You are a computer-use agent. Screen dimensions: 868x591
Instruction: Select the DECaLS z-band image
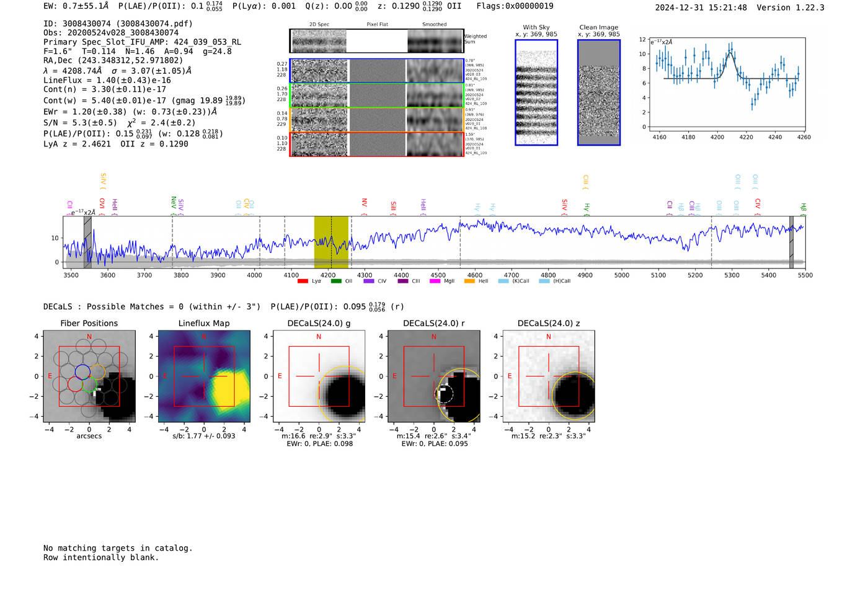coord(549,376)
